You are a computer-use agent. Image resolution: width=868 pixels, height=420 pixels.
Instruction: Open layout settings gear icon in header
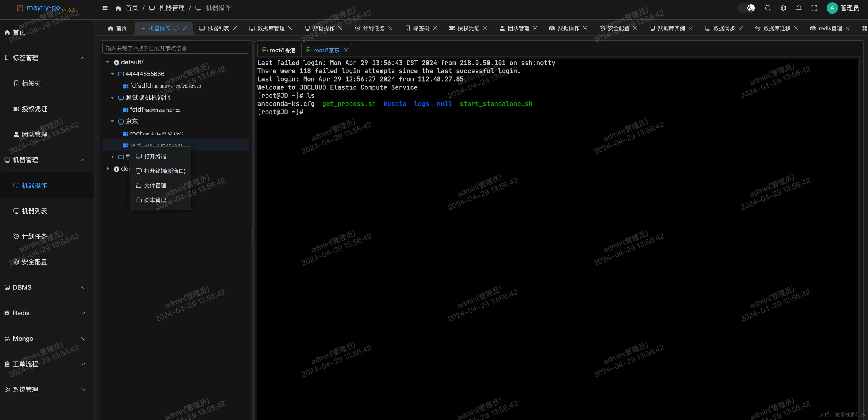point(783,8)
